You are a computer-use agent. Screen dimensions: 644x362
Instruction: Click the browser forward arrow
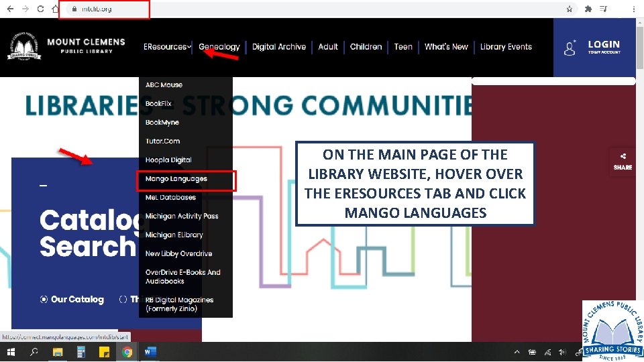(25, 9)
